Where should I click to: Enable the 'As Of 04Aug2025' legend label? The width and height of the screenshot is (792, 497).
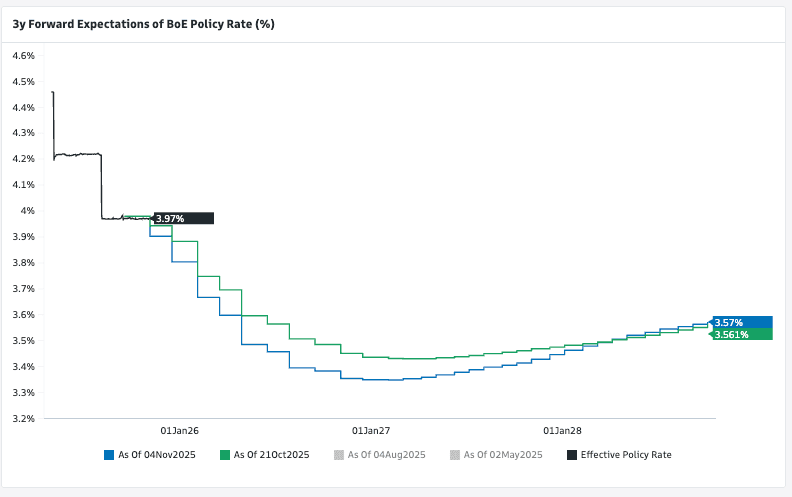pos(387,455)
